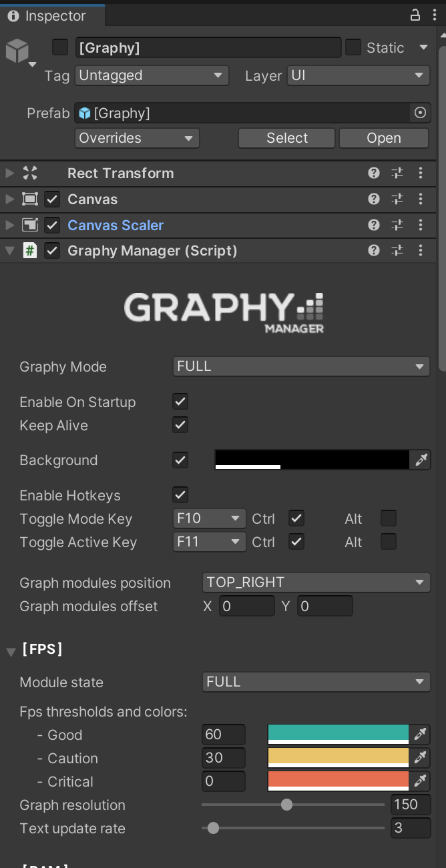
Task: Open Graphy Manager more options menu
Action: point(421,250)
